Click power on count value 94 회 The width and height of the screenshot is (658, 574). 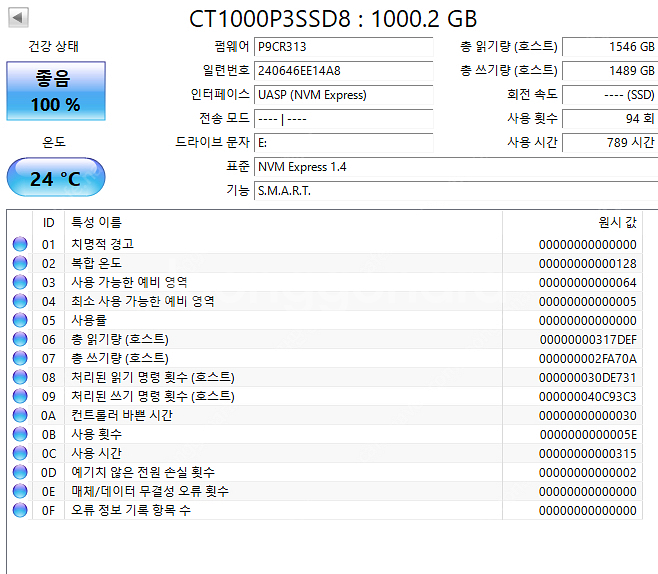pyautogui.click(x=610, y=119)
